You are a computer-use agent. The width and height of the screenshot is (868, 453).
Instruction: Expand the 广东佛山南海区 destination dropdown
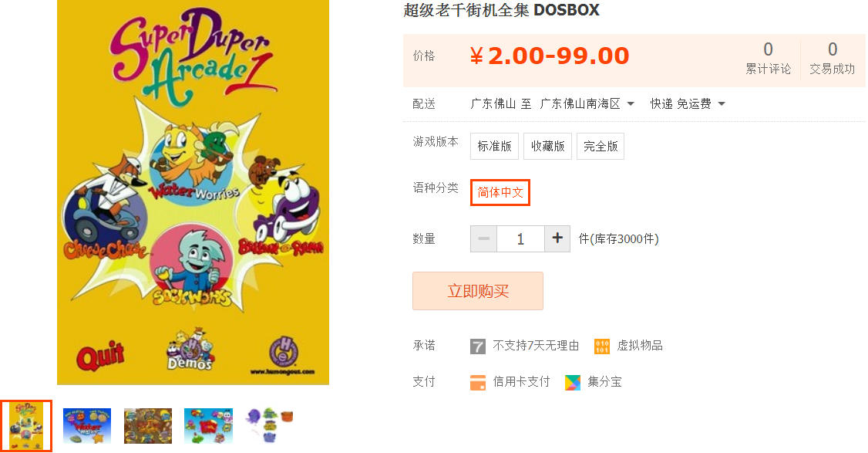(587, 103)
